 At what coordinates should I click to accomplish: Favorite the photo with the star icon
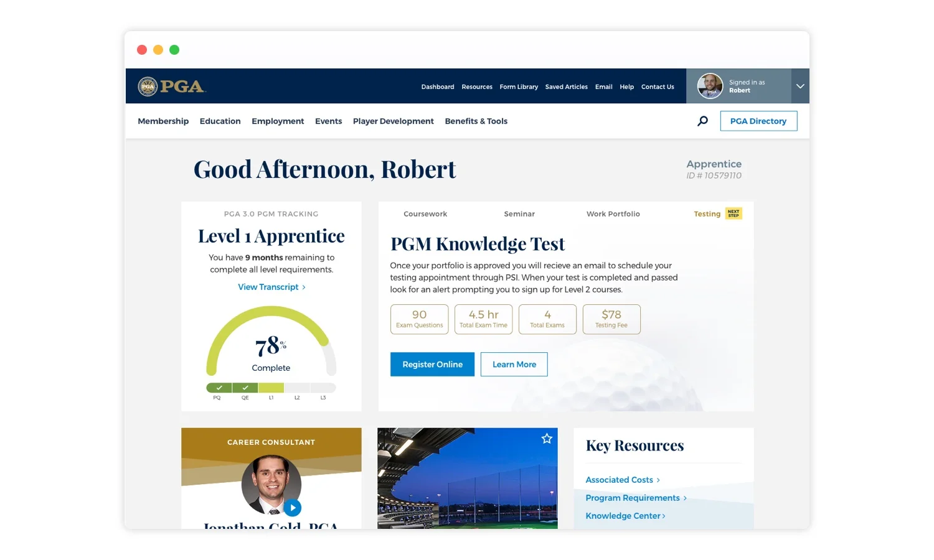[547, 439]
